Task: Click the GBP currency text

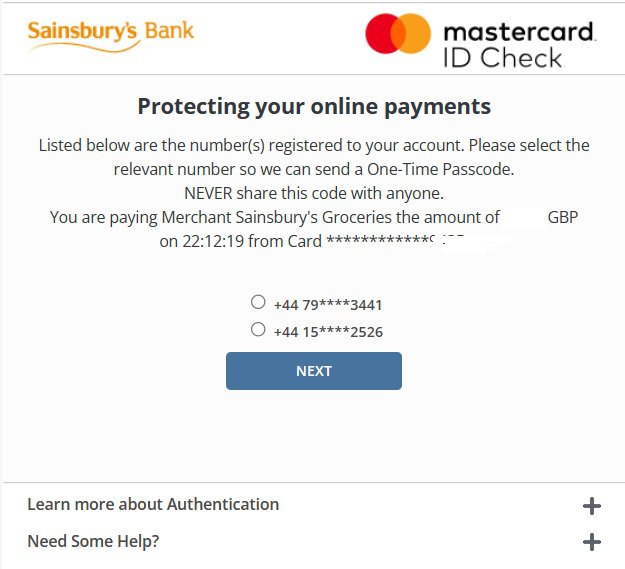Action: pos(563,218)
